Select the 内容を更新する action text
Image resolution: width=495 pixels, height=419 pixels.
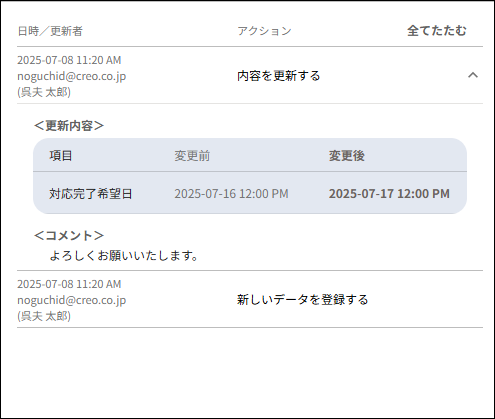pyautogui.click(x=279, y=76)
